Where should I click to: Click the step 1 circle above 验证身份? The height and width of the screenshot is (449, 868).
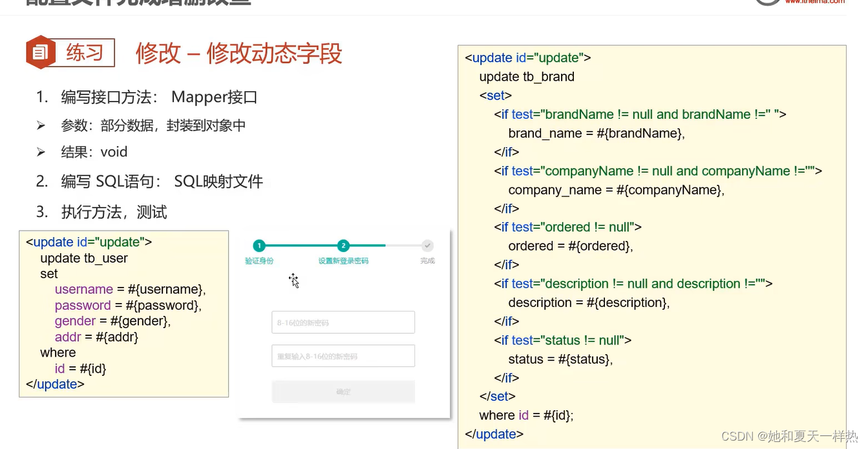[x=259, y=245]
